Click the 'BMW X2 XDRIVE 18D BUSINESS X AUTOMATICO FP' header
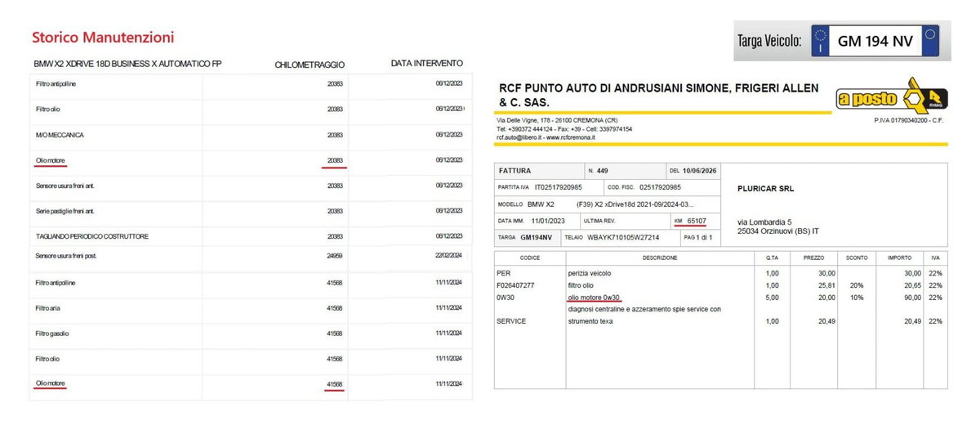Image resolution: width=980 pixels, height=430 pixels. 127,64
